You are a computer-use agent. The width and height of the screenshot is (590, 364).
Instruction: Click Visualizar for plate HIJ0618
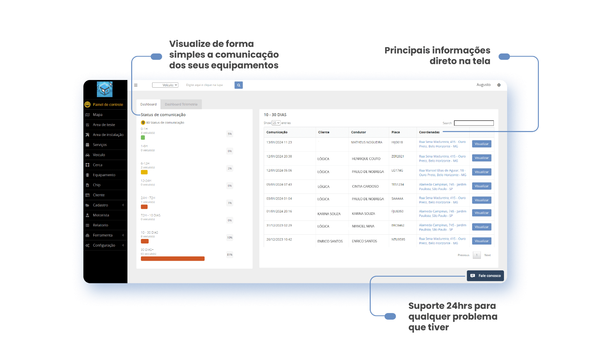point(482,144)
